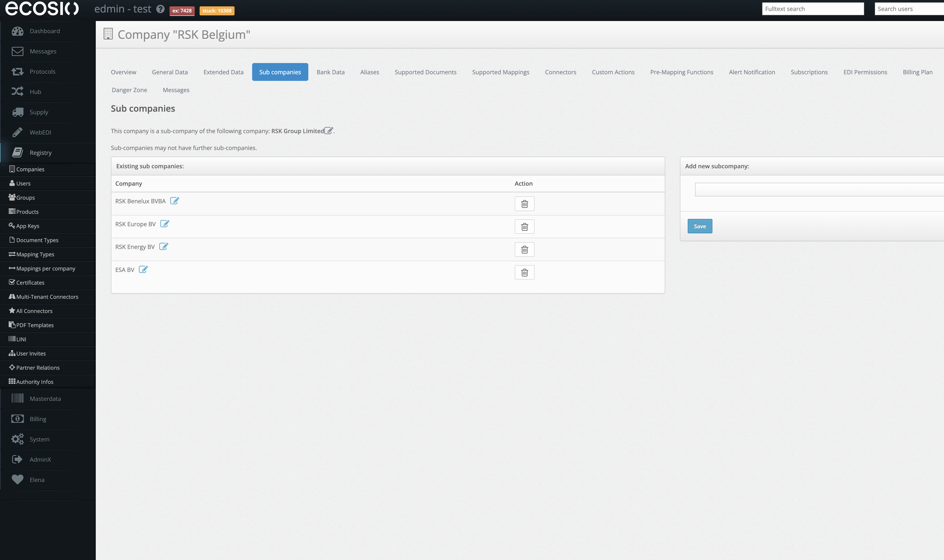944x560 pixels.
Task: Switch to the Connectors tab
Action: pos(561,72)
